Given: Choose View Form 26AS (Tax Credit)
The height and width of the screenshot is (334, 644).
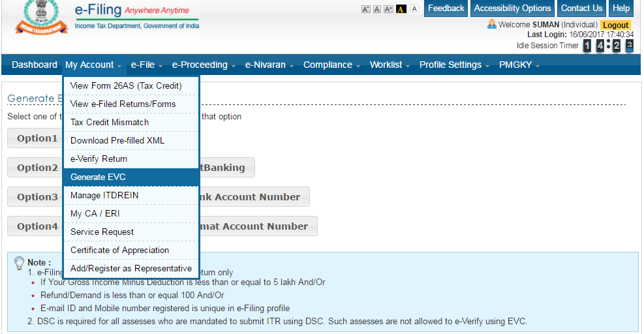Looking at the screenshot, I should [x=125, y=85].
